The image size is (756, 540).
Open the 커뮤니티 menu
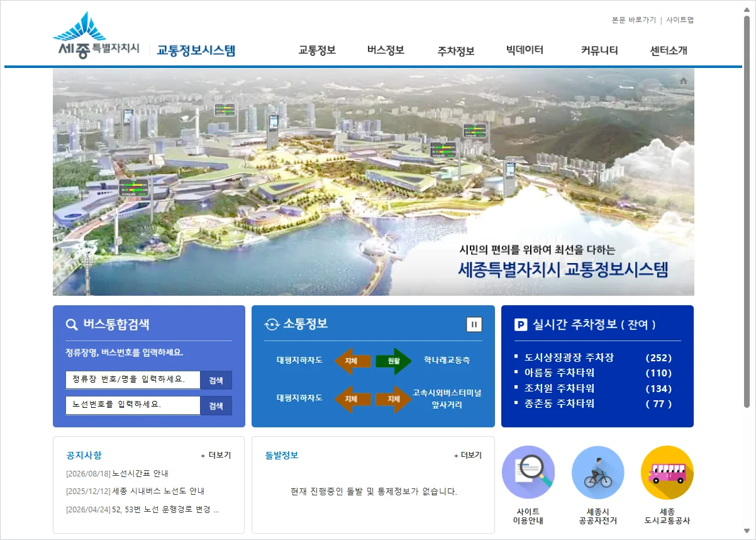599,50
